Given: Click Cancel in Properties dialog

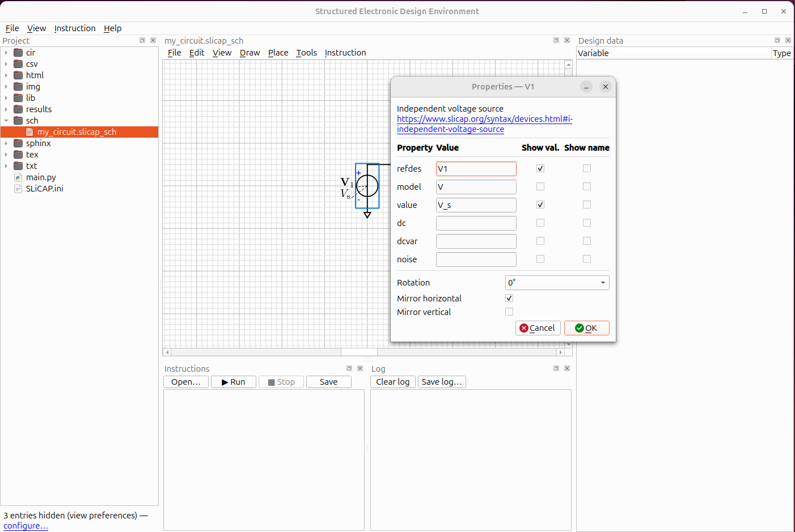Looking at the screenshot, I should pos(538,328).
